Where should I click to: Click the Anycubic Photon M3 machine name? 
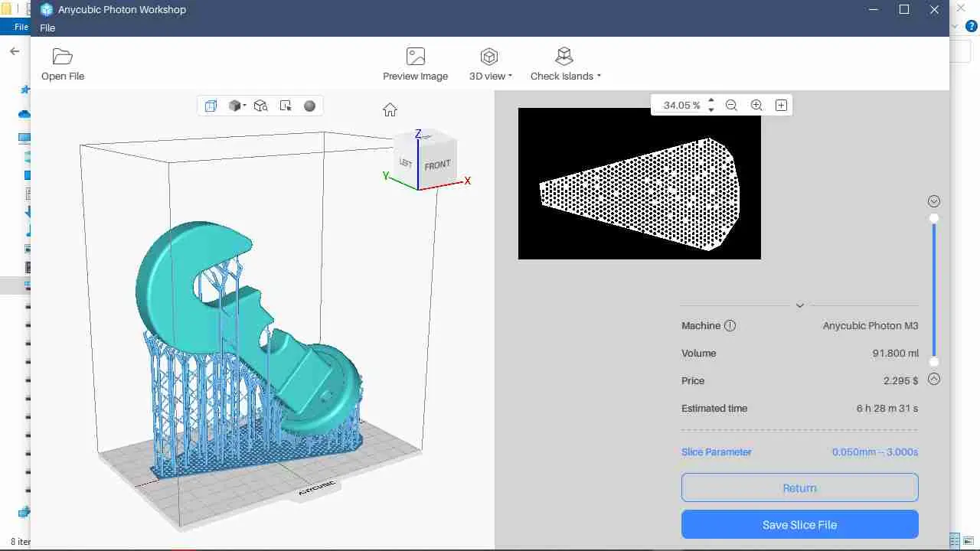click(x=871, y=325)
